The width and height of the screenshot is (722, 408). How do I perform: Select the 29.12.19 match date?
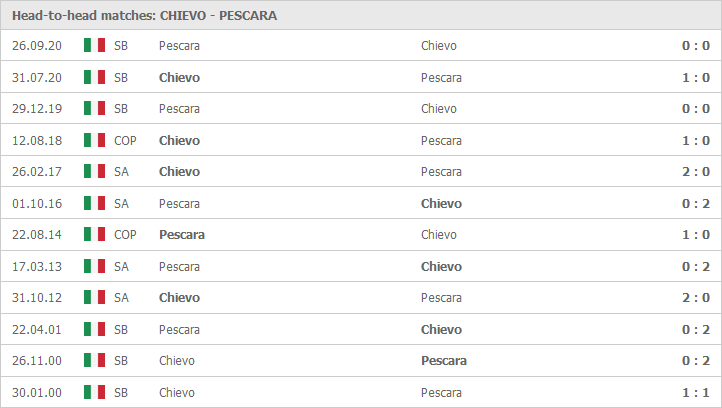click(37, 109)
